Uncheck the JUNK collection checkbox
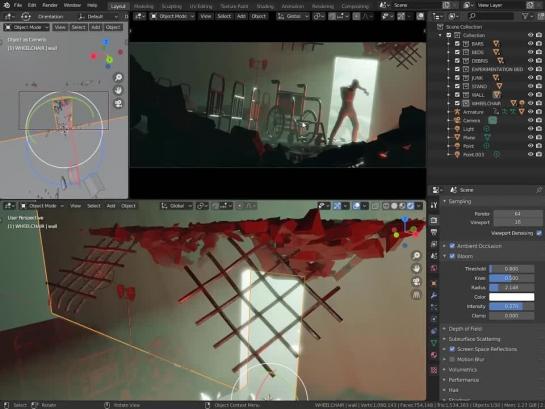 457,77
